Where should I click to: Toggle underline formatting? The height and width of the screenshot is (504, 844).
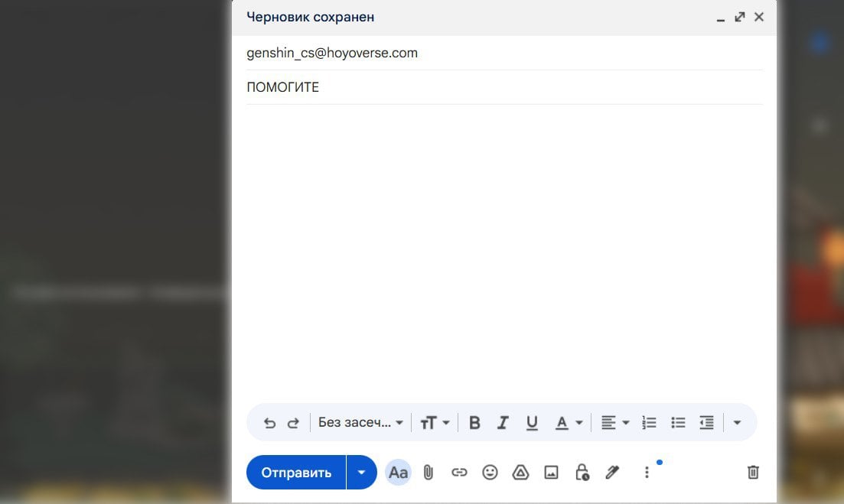point(531,421)
